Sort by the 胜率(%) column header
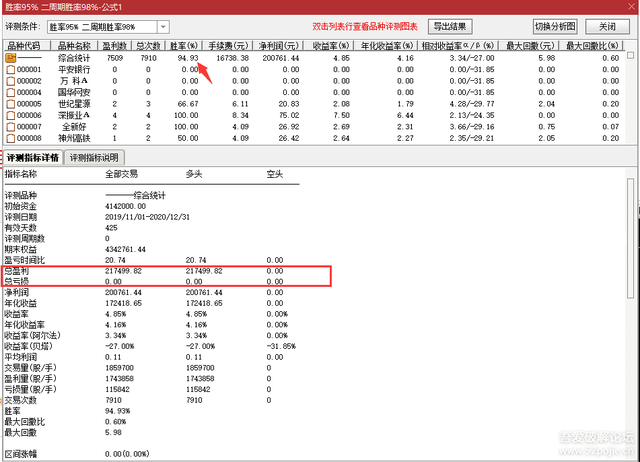Screen dimensions: 640x462 pos(184,46)
